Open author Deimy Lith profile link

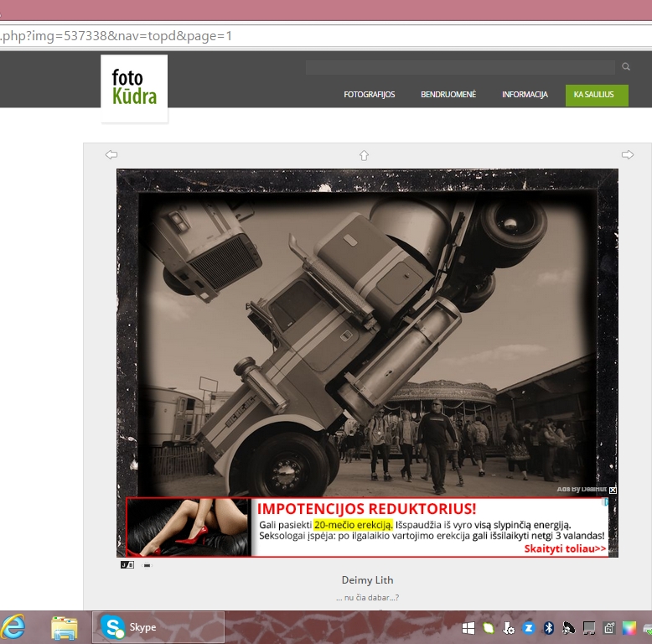pyautogui.click(x=367, y=580)
